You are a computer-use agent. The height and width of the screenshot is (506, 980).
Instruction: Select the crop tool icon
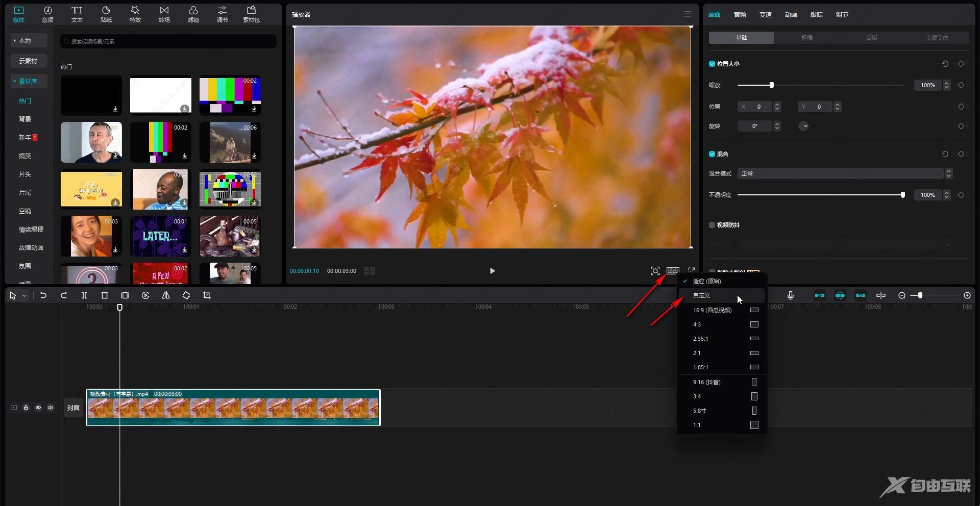coord(207,295)
